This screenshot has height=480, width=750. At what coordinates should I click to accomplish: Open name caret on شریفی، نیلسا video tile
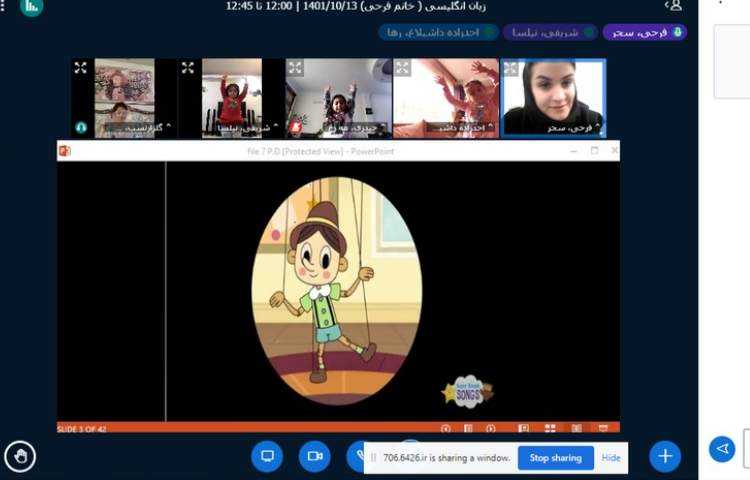click(275, 126)
